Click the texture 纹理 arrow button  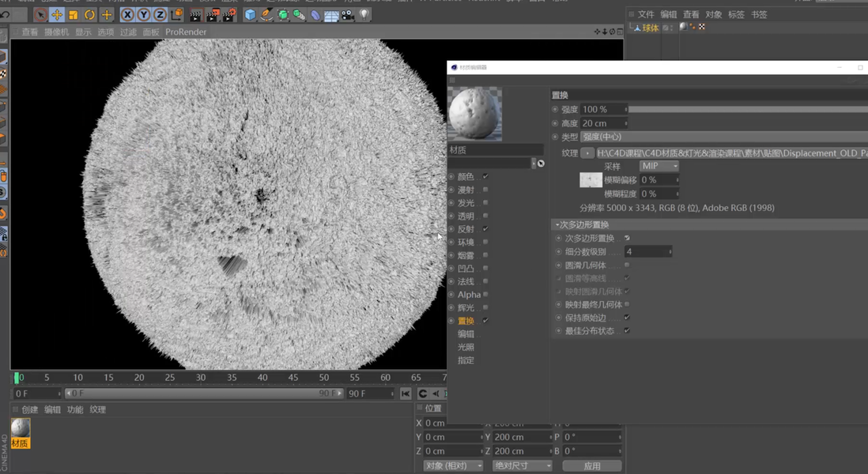587,153
